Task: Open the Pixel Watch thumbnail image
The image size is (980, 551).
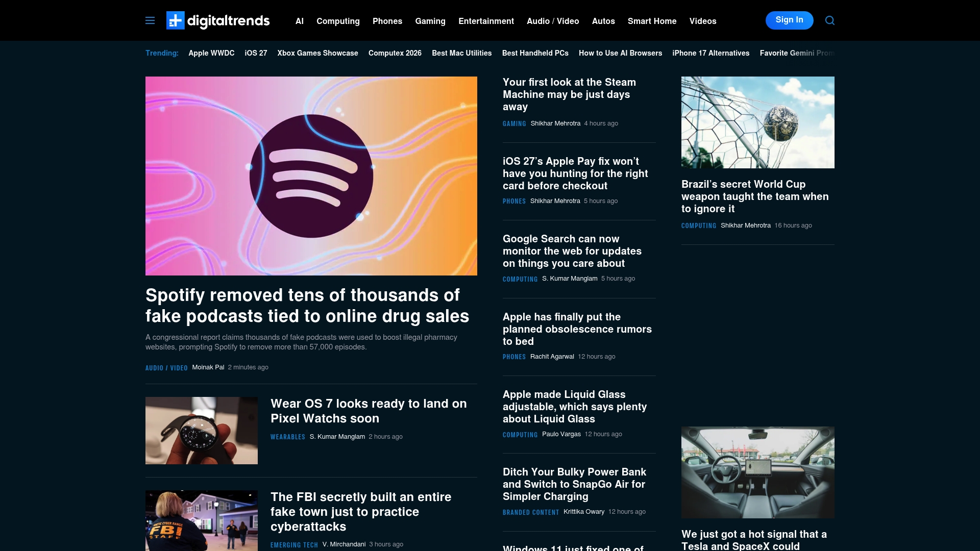Action: [x=202, y=431]
